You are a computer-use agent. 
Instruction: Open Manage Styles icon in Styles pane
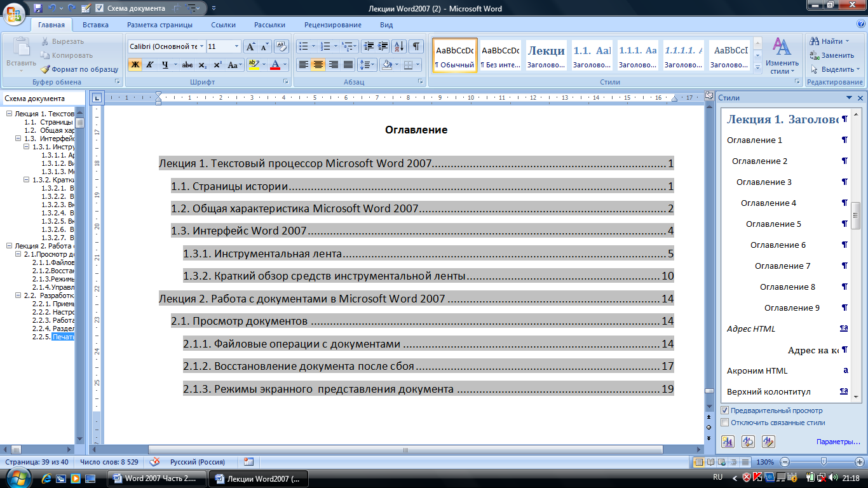point(769,442)
